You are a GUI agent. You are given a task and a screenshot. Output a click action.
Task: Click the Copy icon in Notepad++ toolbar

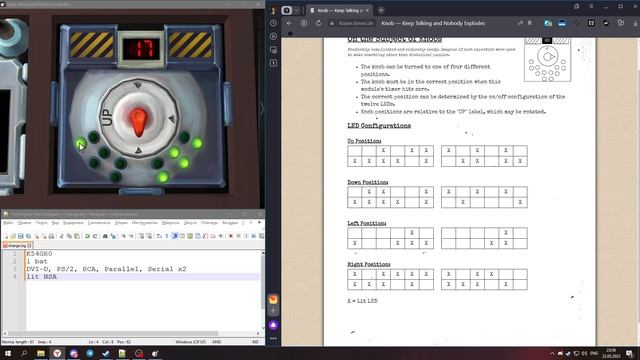(x=69, y=236)
